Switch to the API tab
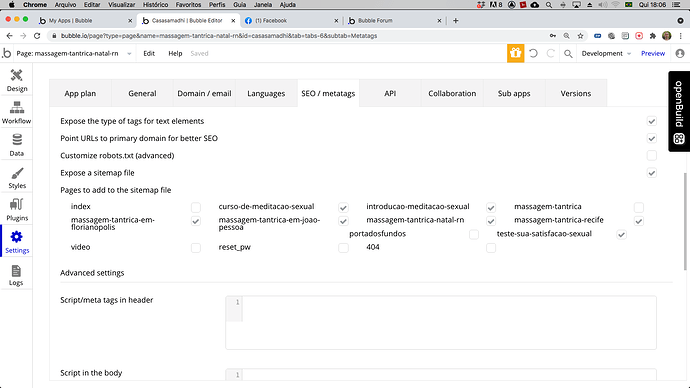Viewport: 690px width, 388px height. [x=390, y=93]
